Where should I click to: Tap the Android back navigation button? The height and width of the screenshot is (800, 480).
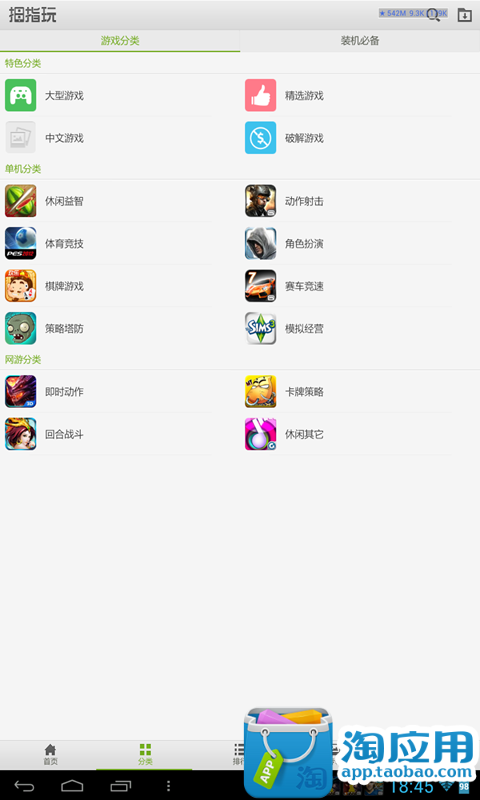[24, 786]
